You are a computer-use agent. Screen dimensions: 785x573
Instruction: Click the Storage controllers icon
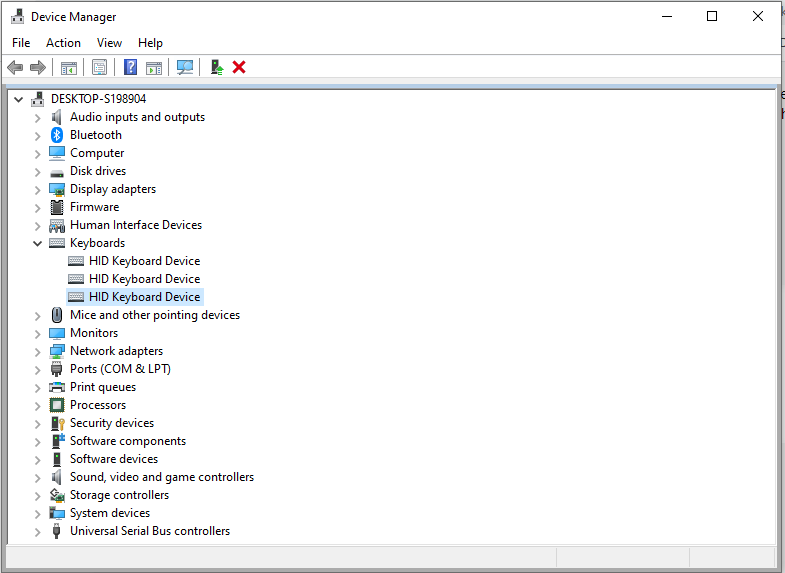coord(57,495)
